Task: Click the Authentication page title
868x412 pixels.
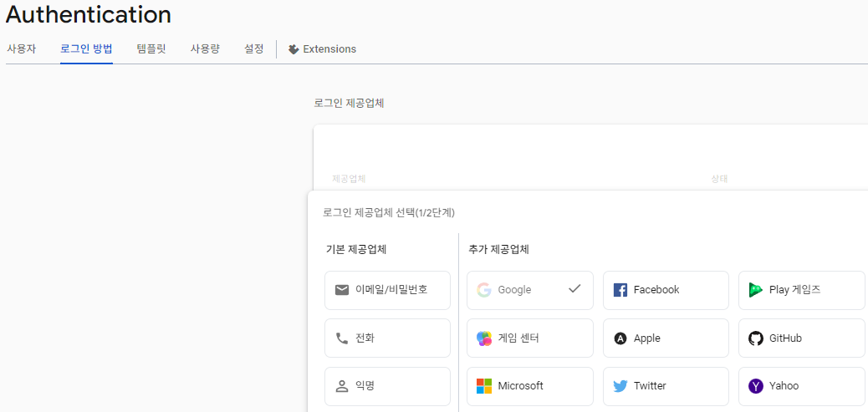Action: pyautogui.click(x=89, y=14)
